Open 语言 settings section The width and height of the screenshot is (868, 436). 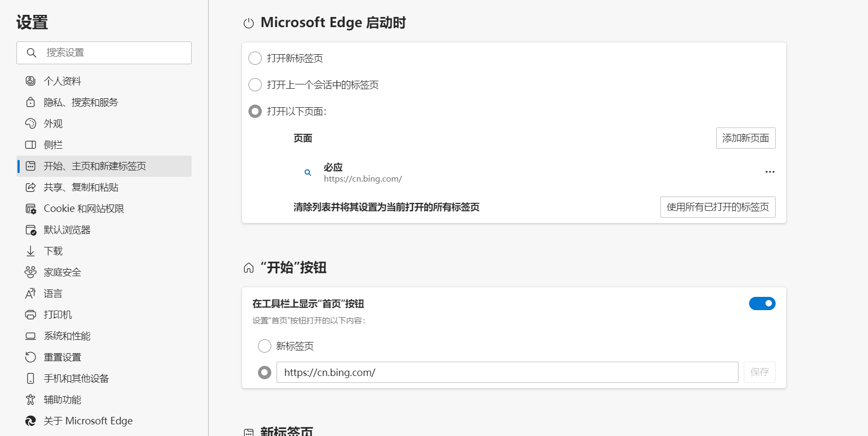point(104,293)
